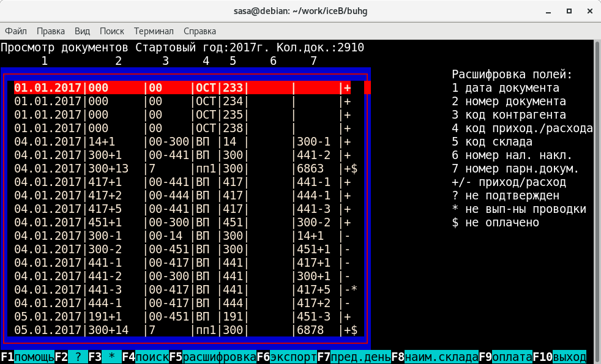Click F1 помощь function key label

[x=28, y=357]
